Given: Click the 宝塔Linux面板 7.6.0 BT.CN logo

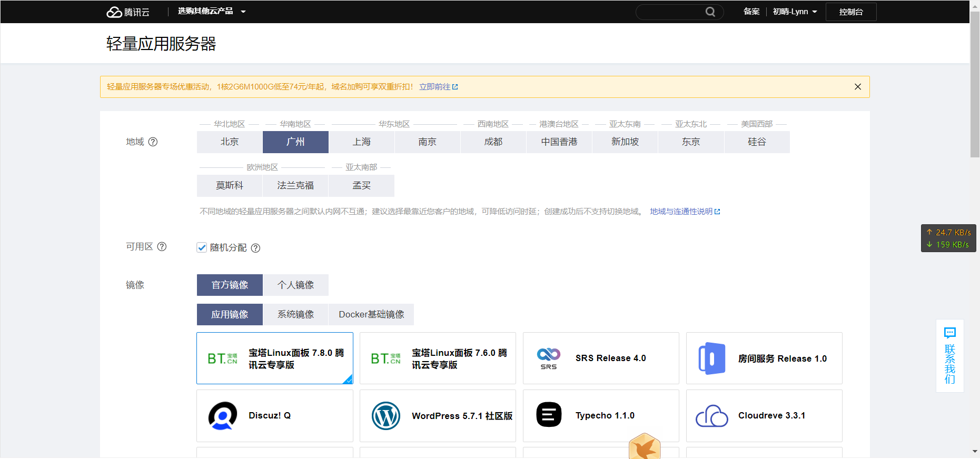Looking at the screenshot, I should pos(386,358).
